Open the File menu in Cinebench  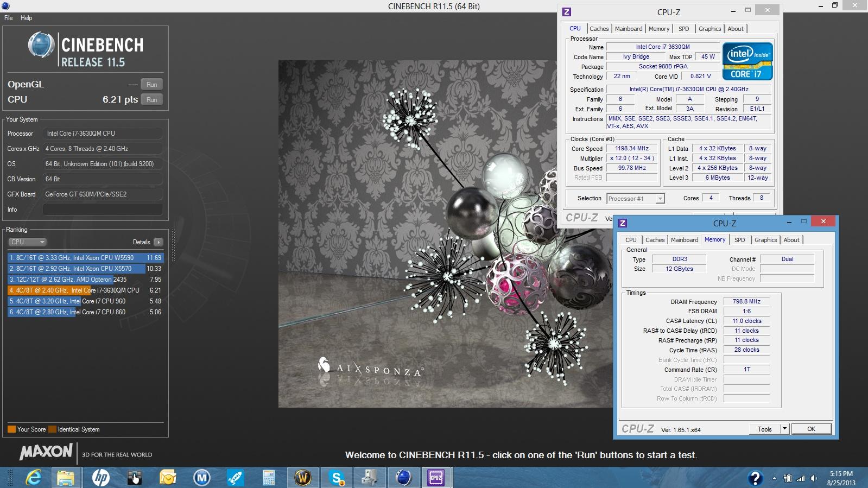(x=9, y=18)
